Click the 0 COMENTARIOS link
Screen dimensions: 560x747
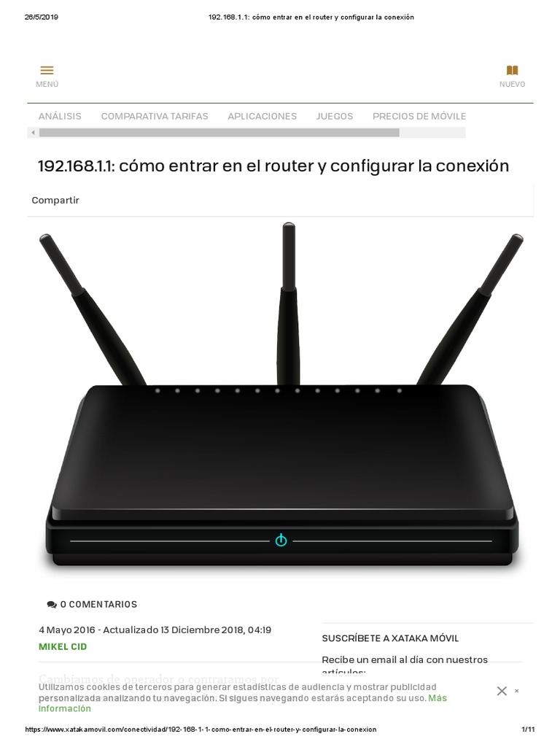tap(98, 605)
